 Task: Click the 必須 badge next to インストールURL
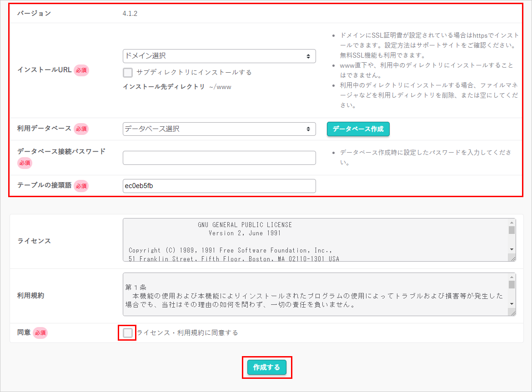point(81,70)
